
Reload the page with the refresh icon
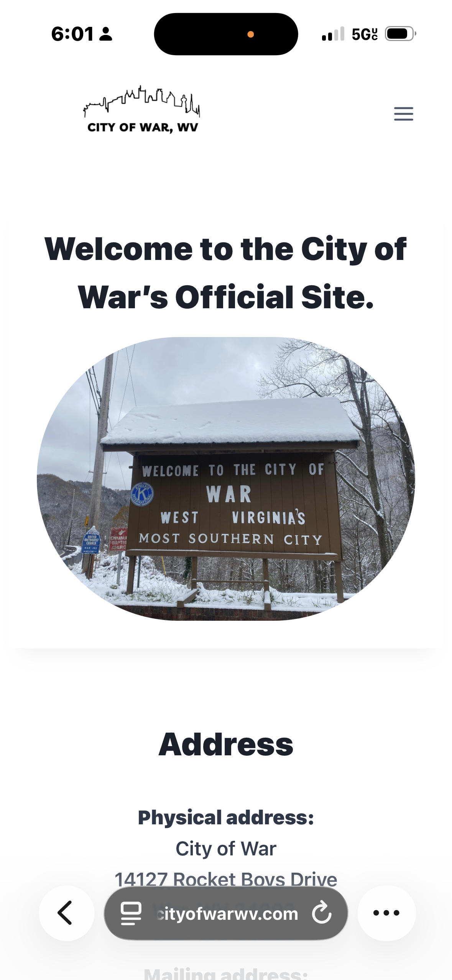point(321,913)
